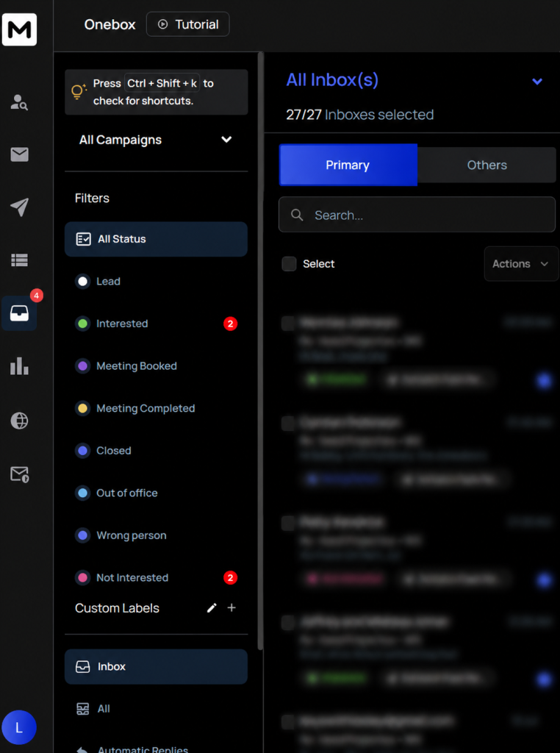560x753 pixels.
Task: Open the lead lists icon in sidebar
Action: 19,260
